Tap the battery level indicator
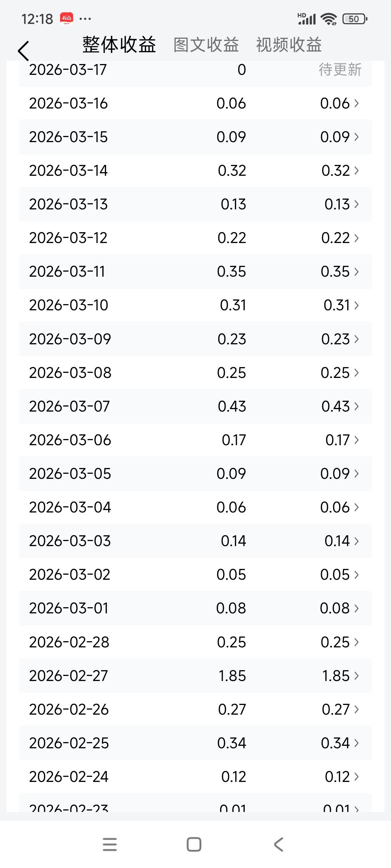 [x=354, y=19]
